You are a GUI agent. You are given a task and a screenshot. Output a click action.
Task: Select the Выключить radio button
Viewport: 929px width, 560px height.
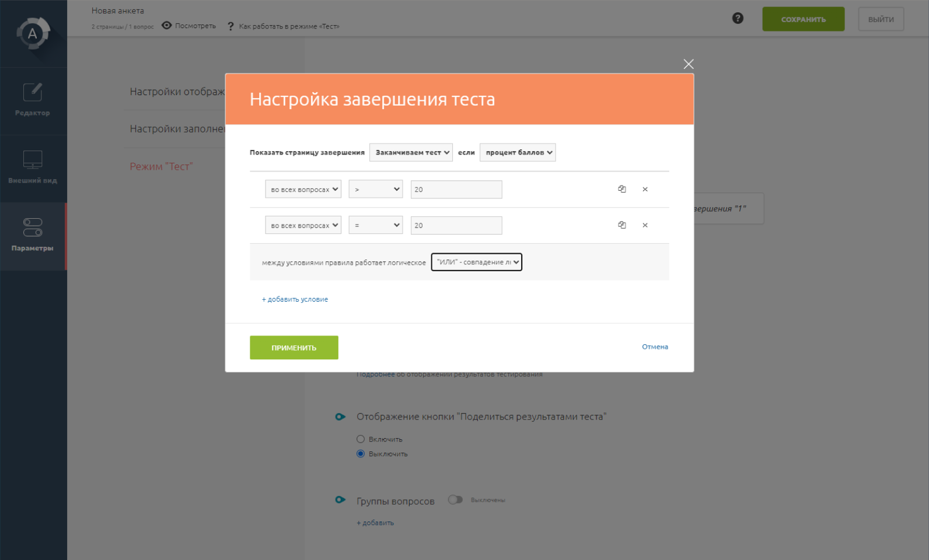pyautogui.click(x=361, y=454)
